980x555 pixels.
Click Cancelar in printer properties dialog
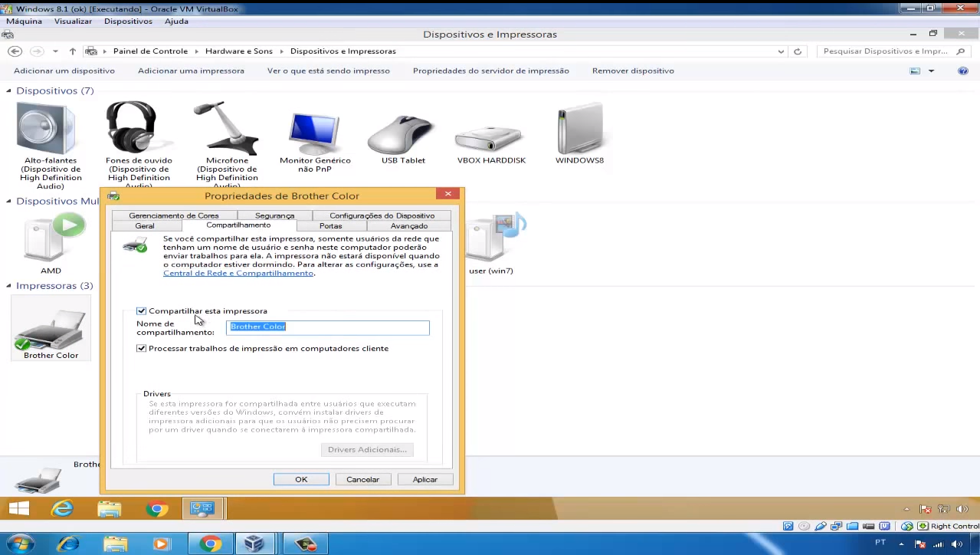(x=362, y=480)
